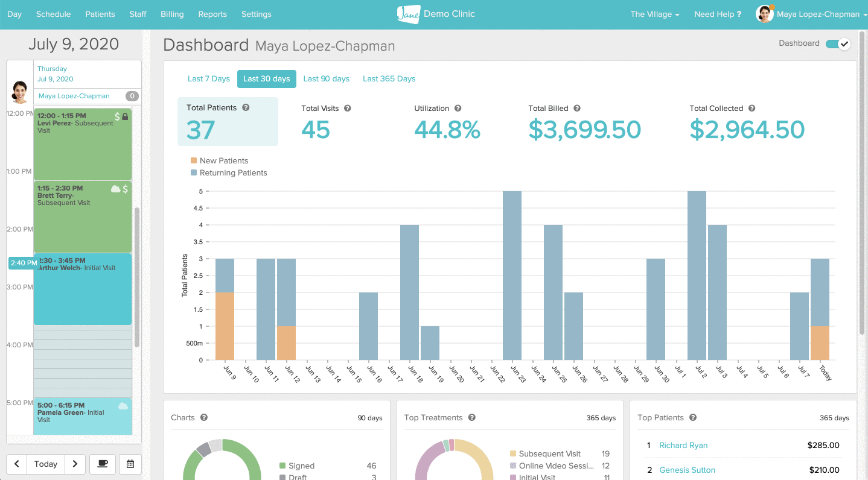Open Genesis Sutton patient link
The width and height of the screenshot is (868, 480).
click(x=688, y=470)
